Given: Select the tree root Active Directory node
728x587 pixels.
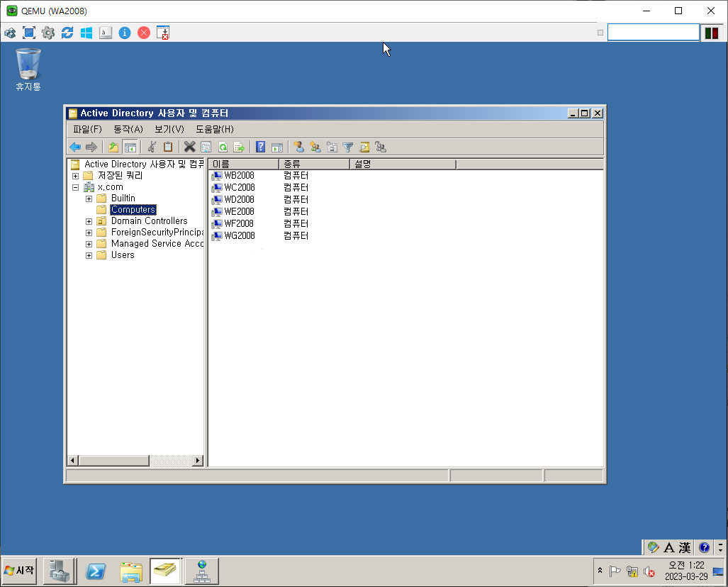Looking at the screenshot, I should point(144,164).
